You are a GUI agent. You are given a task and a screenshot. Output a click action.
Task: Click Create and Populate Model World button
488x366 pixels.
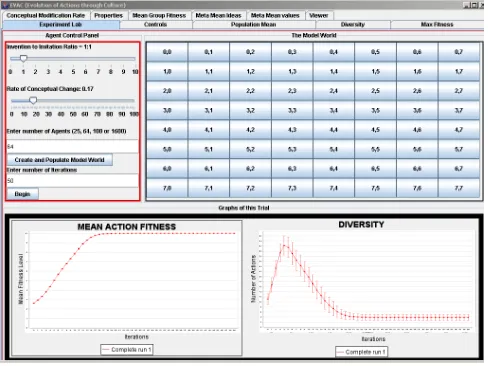click(x=60, y=160)
